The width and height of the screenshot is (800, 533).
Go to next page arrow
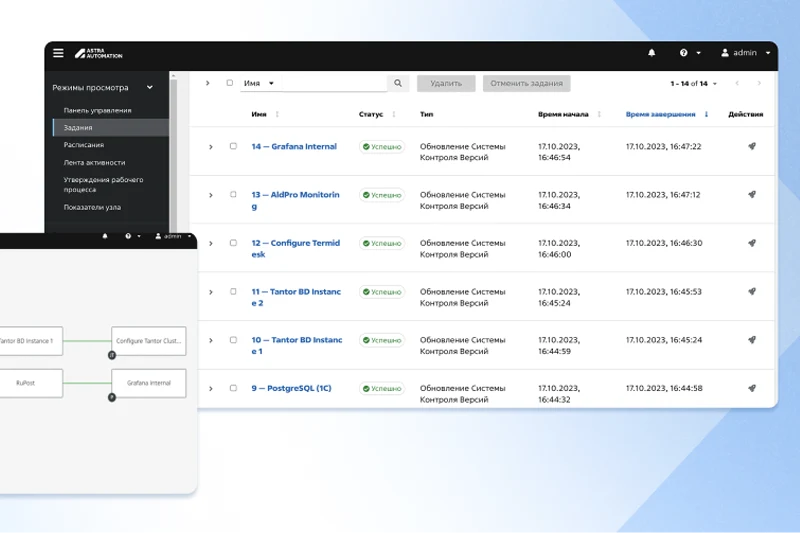[759, 84]
